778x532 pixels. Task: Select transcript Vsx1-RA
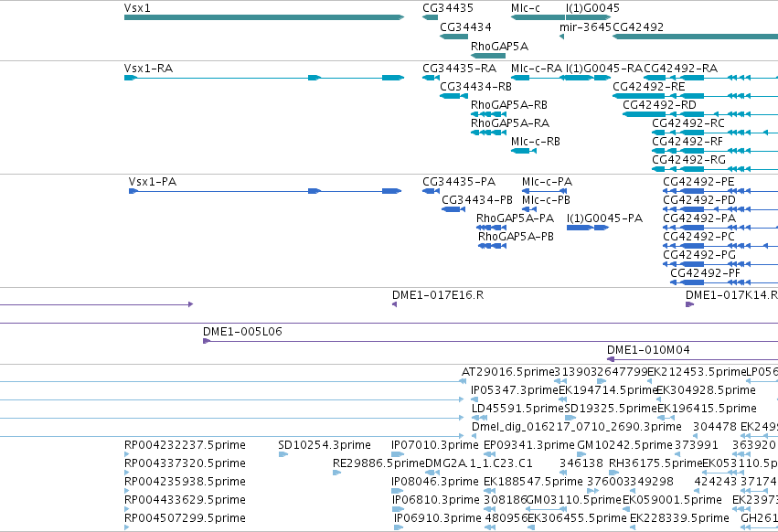[264, 78]
